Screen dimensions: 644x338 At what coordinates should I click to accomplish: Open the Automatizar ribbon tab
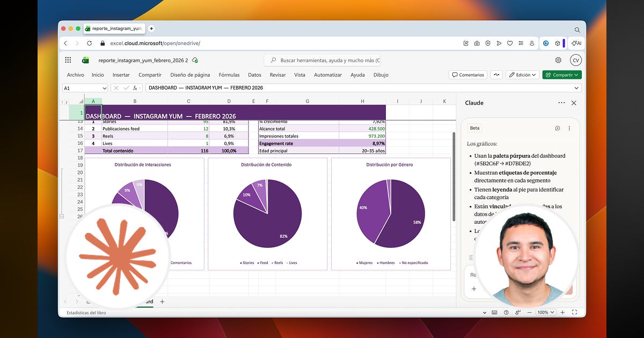[328, 75]
